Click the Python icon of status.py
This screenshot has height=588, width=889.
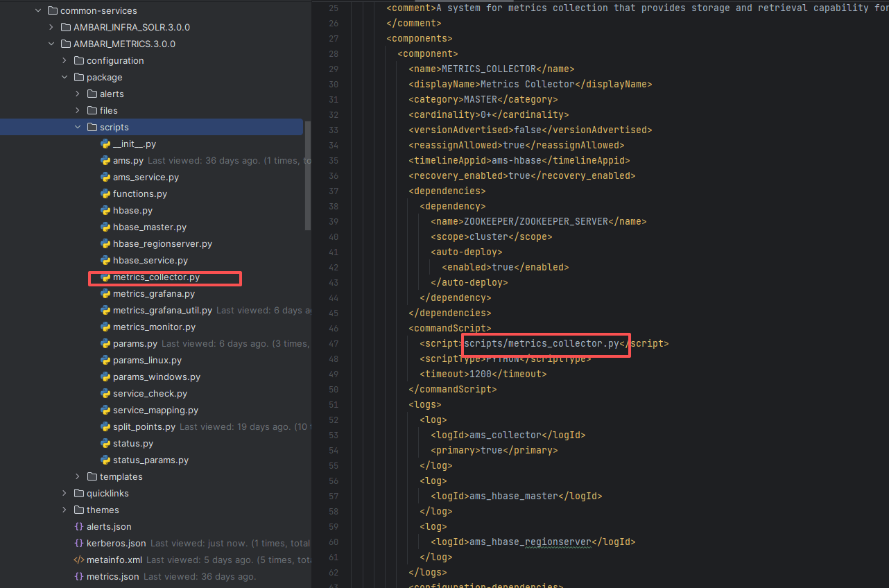105,444
